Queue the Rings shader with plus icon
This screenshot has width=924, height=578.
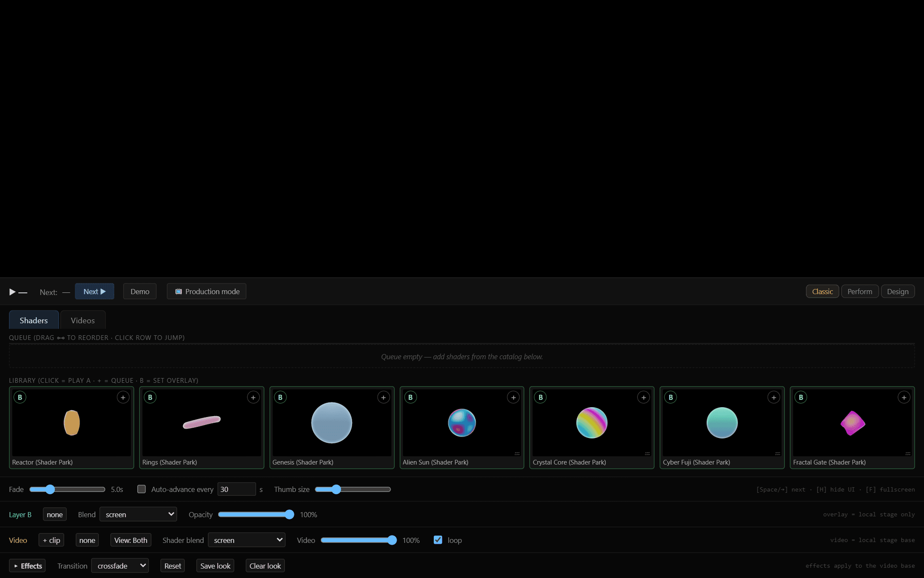tap(253, 397)
